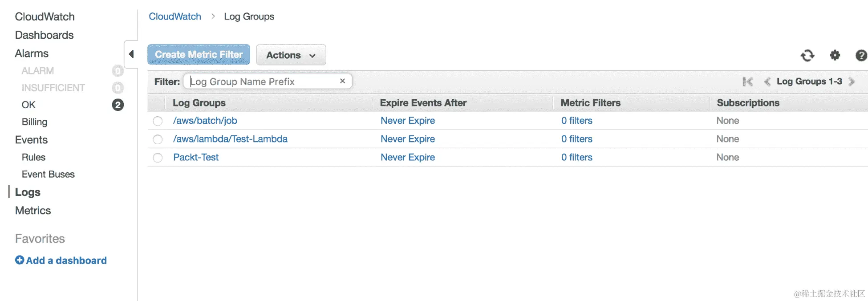The image size is (868, 301).
Task: Open Alarms in the sidebar
Action: pos(32,53)
